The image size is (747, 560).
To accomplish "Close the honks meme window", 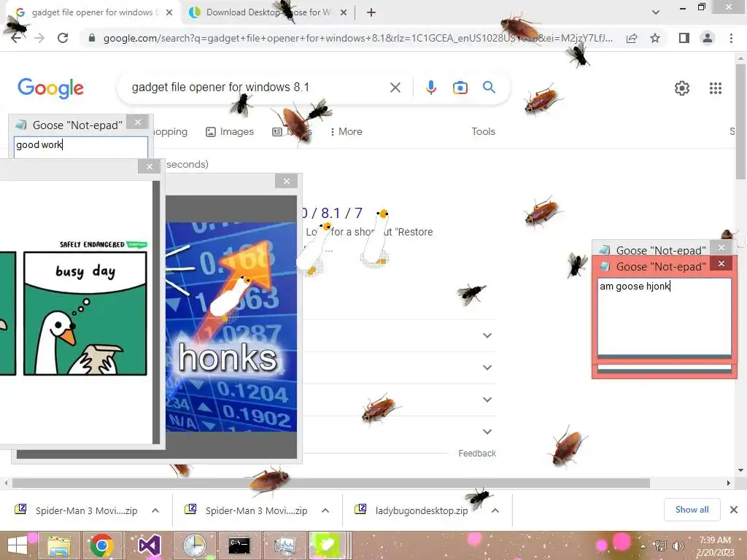I will click(286, 181).
